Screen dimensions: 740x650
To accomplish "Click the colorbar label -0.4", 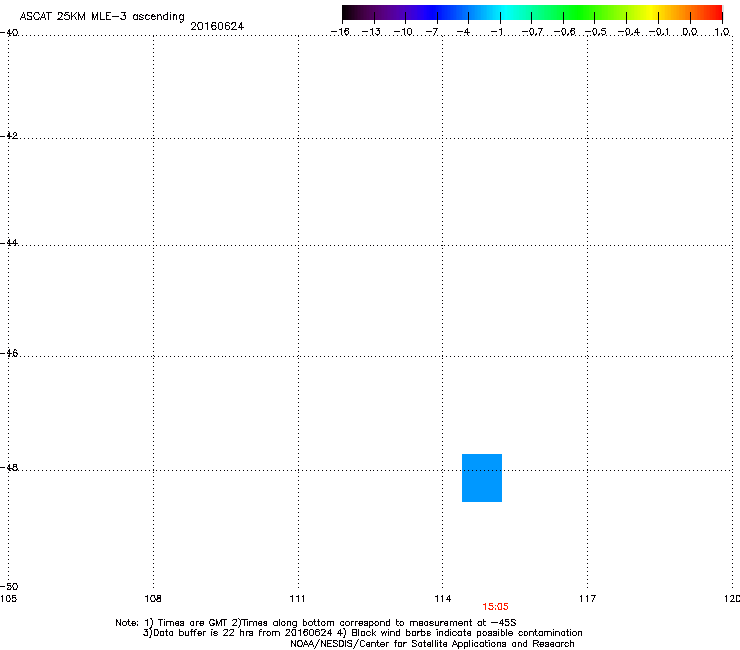I will coord(629,32).
